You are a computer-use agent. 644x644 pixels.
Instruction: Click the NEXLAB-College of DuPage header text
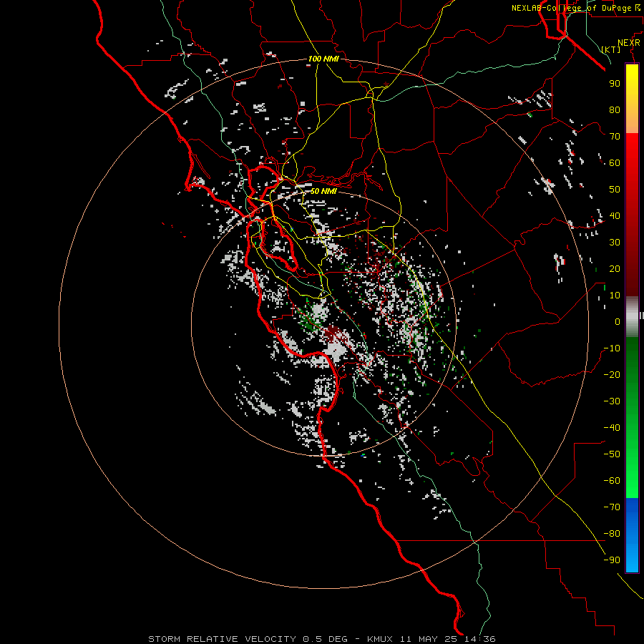coord(571,8)
